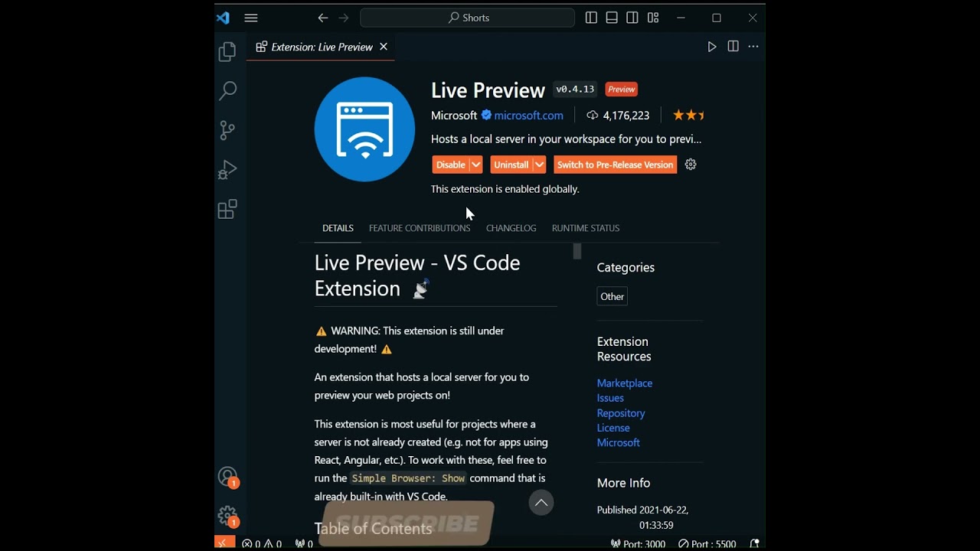Open notifications bell in status bar
This screenshot has height=551, width=980.
[x=754, y=544]
